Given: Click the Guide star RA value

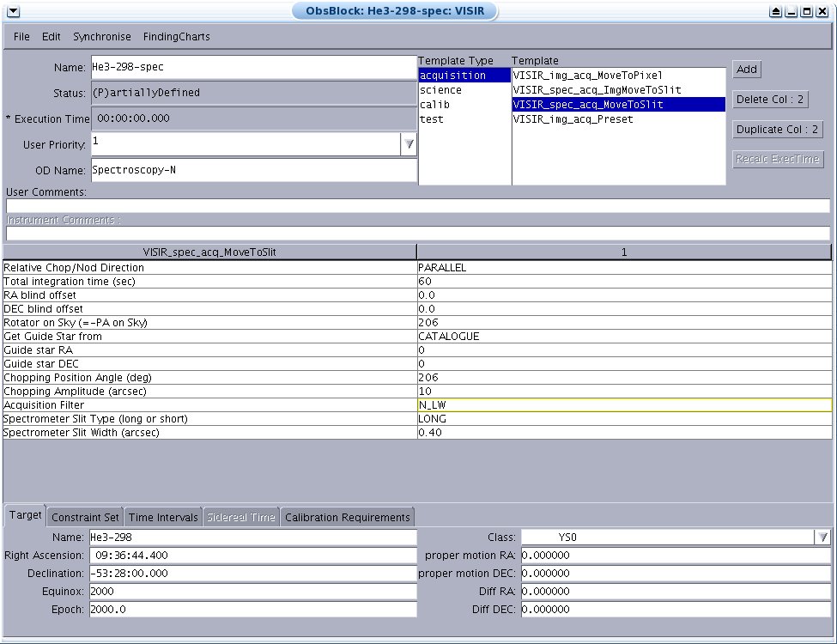Looking at the screenshot, I should click(x=624, y=350).
